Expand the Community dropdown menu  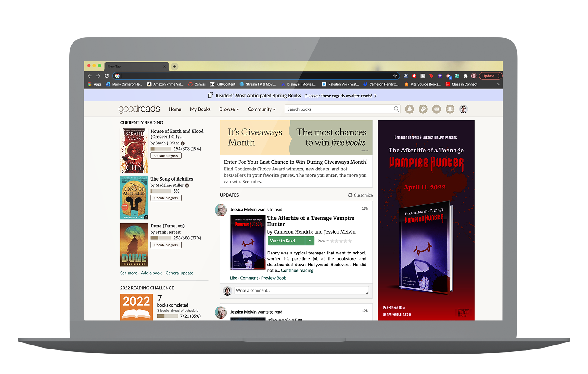point(262,109)
